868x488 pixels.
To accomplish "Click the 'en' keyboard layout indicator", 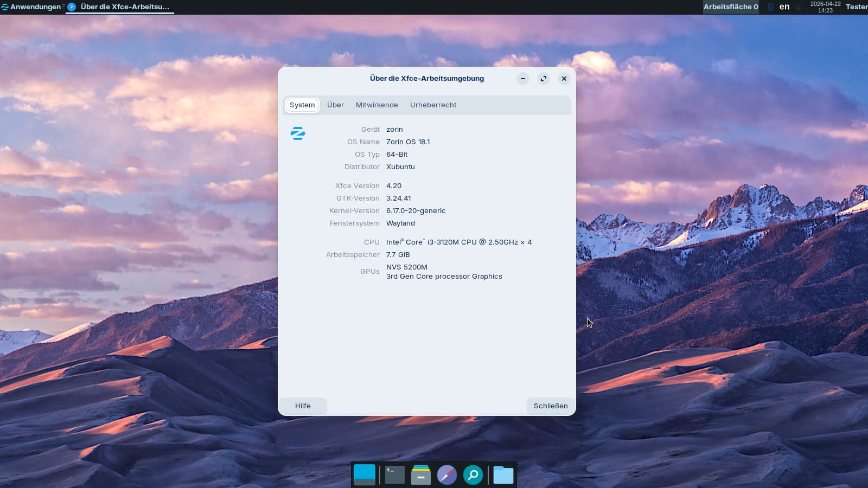I will [x=784, y=7].
